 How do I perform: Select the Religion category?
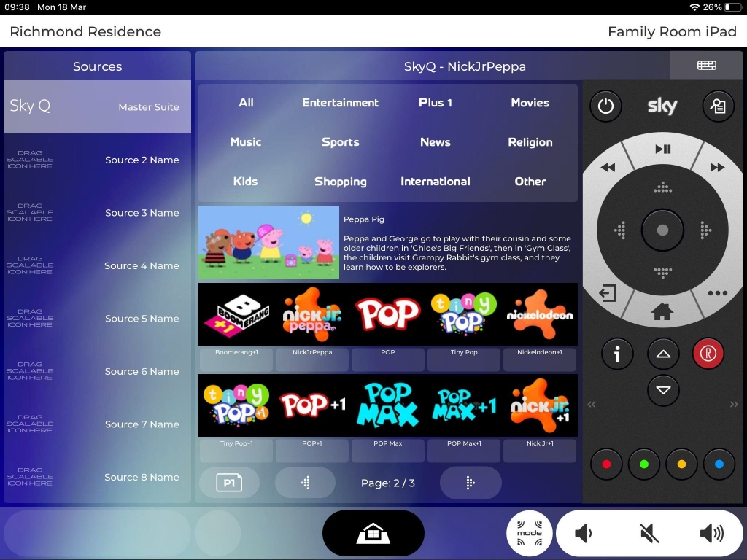pos(530,142)
